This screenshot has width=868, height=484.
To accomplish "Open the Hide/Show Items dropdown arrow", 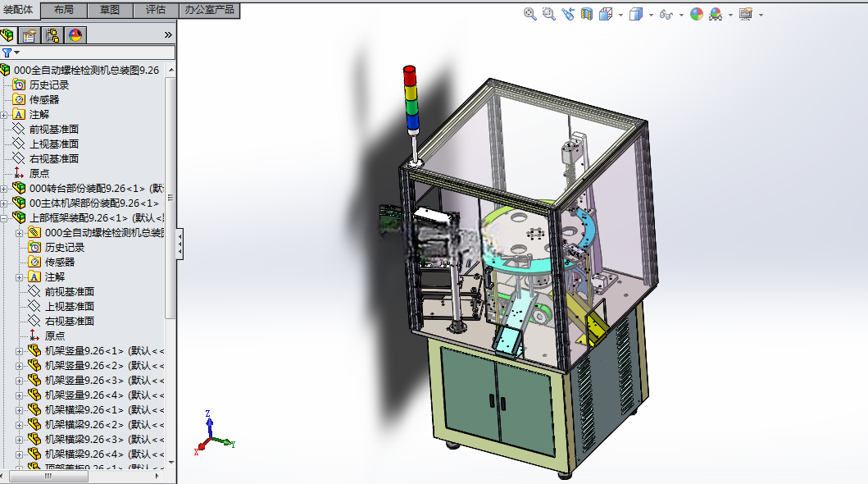I will 681,15.
